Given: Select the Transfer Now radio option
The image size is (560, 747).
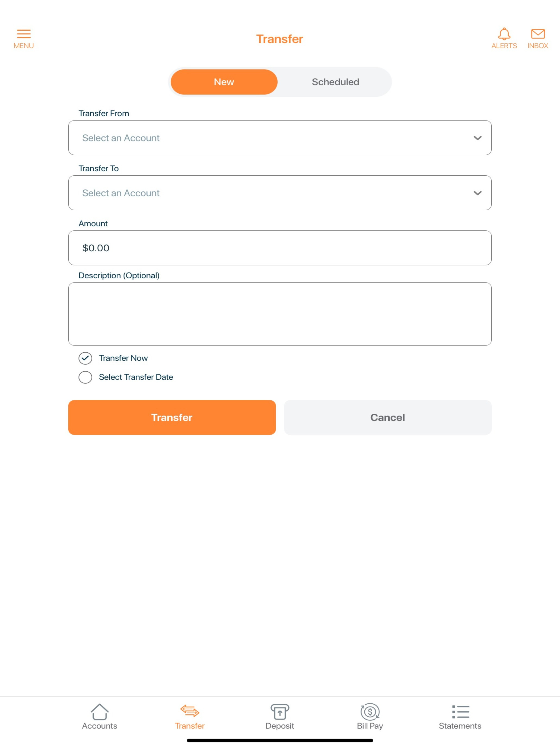Looking at the screenshot, I should click(x=85, y=358).
